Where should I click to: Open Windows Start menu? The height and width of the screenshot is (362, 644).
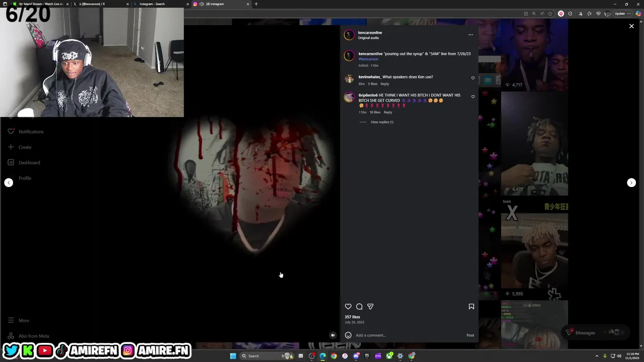tap(233, 356)
